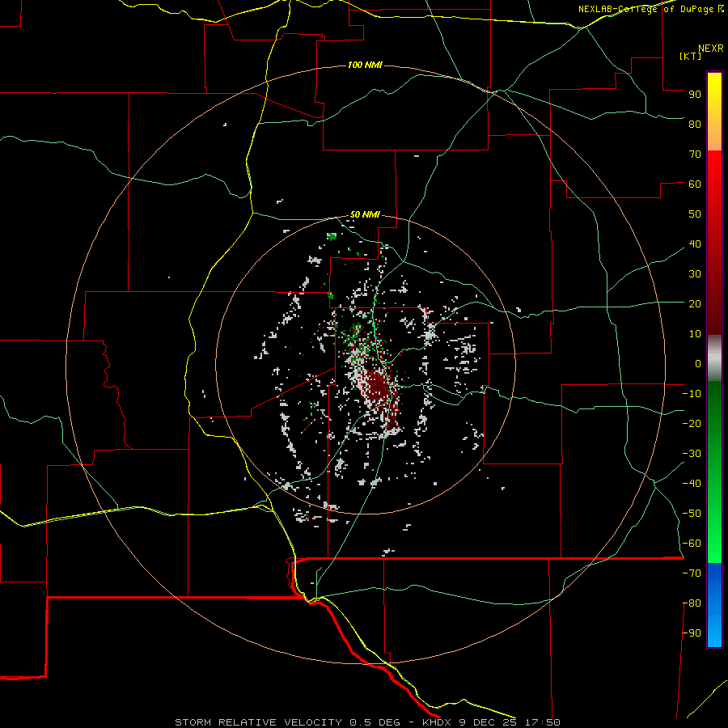Click the -80 scale value
Image resolution: width=728 pixels, height=728 pixels.
pos(692,603)
